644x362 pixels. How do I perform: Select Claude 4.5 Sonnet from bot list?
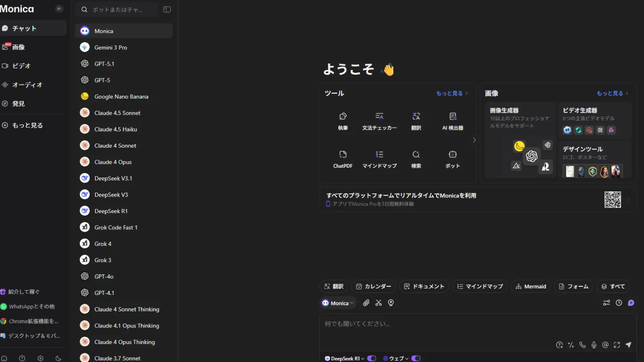[x=117, y=113]
